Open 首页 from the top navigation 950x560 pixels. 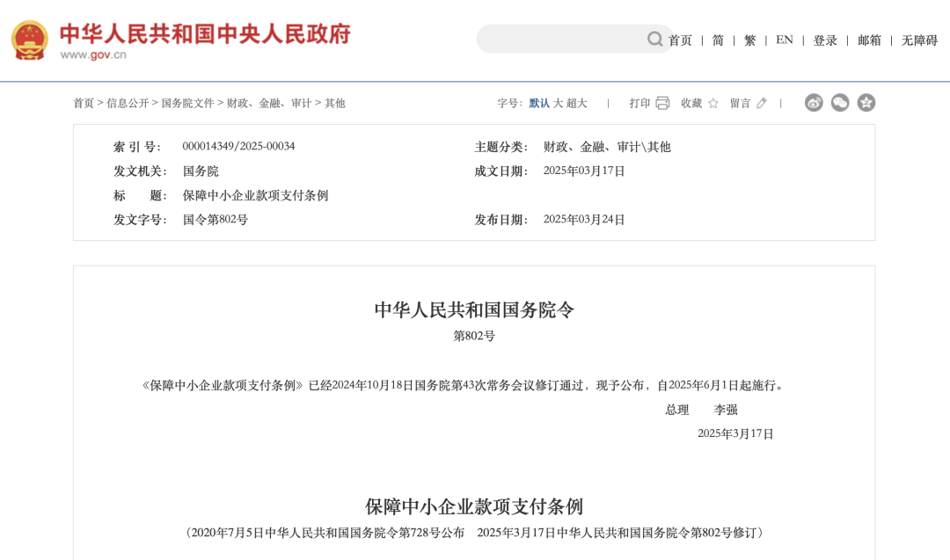pyautogui.click(x=678, y=40)
